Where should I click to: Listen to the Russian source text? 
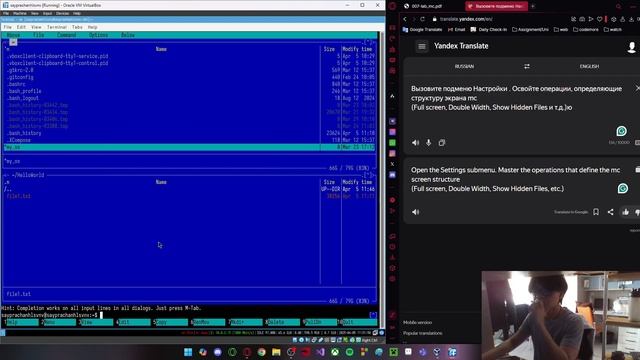(416, 143)
